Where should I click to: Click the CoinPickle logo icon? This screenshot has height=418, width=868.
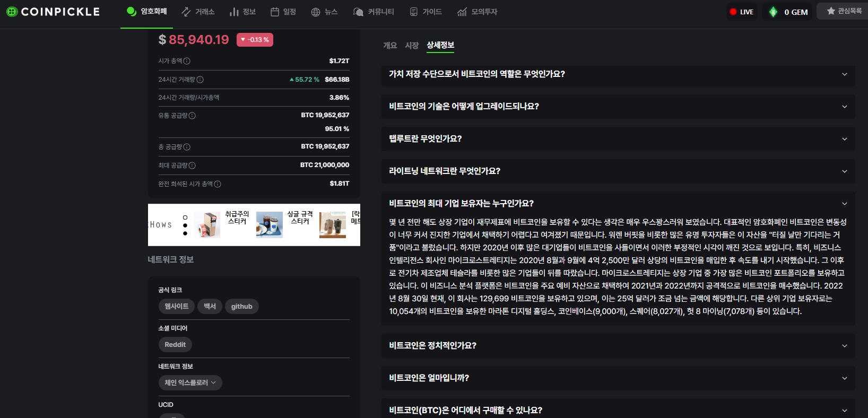pyautogui.click(x=12, y=12)
